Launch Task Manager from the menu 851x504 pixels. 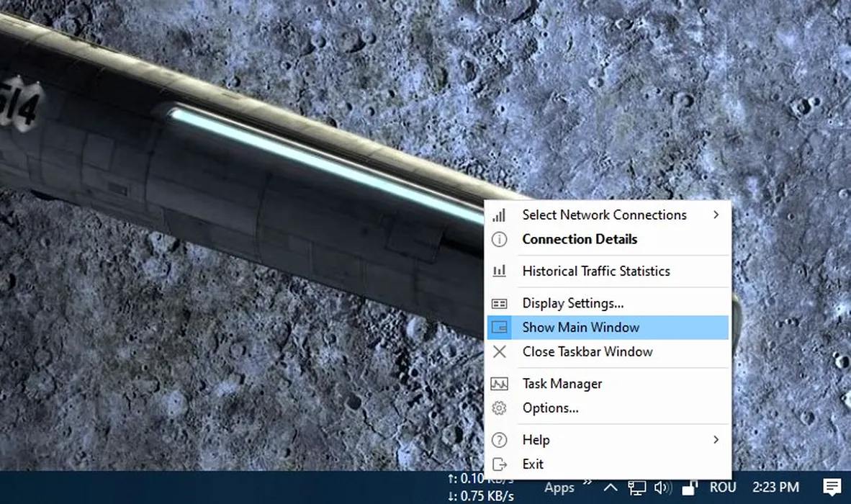[x=608, y=384]
